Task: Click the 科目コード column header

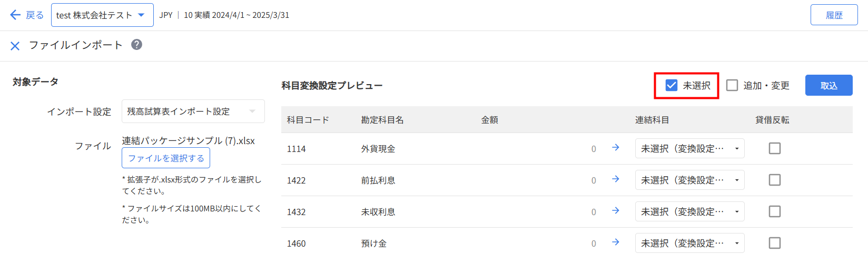Action: click(308, 120)
